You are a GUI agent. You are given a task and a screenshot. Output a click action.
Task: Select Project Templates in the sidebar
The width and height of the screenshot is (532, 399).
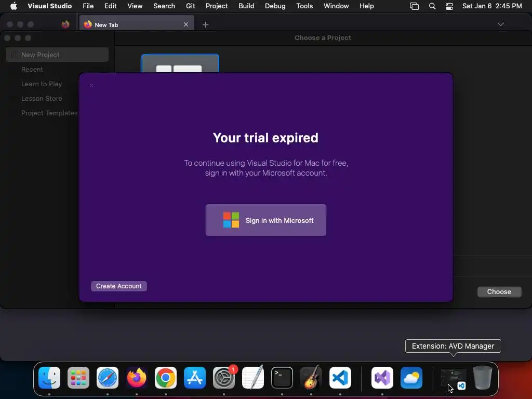[49, 113]
